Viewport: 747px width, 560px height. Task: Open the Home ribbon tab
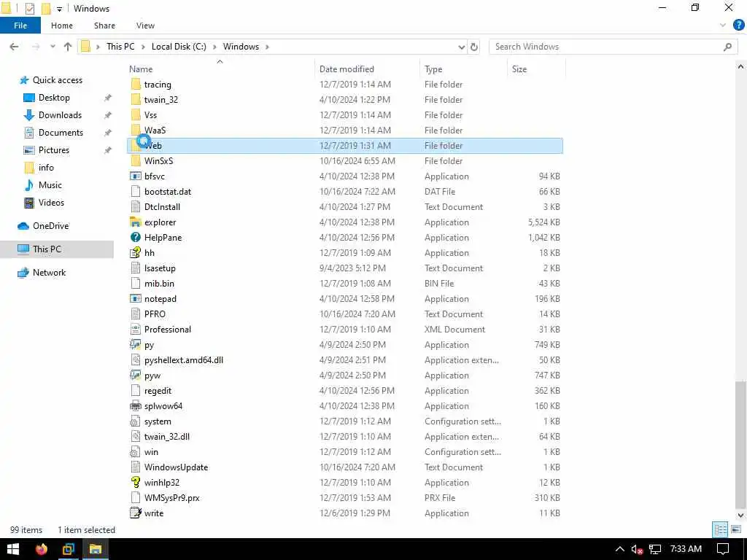[x=62, y=26]
